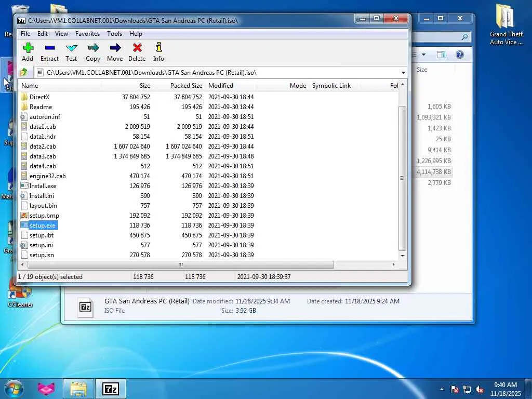
Task: Open Grand Theft Auto Vice desktop folder
Action: pos(506,24)
